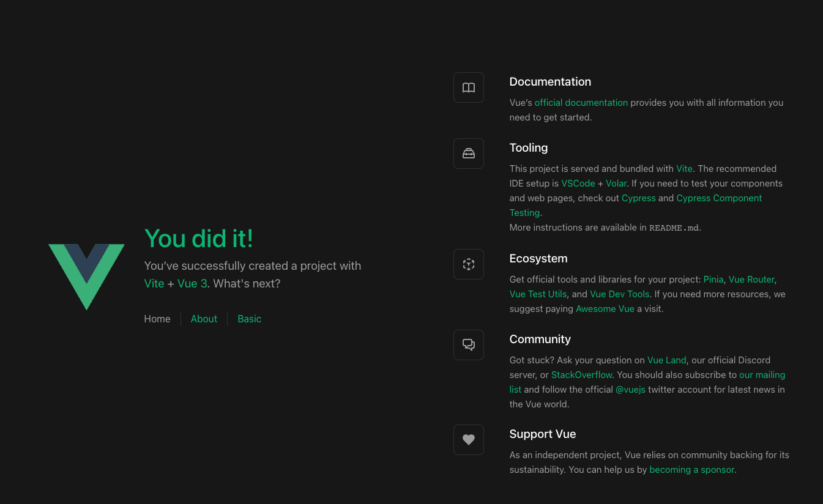Click the becoming a sponsor link

tap(691, 469)
